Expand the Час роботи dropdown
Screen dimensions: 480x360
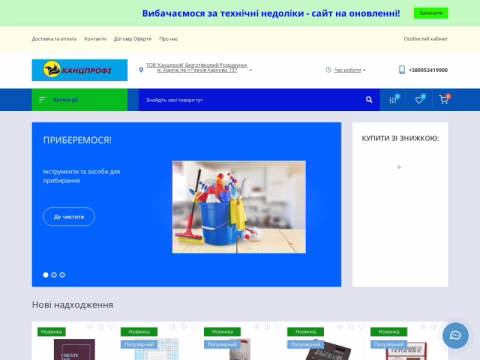click(350, 70)
